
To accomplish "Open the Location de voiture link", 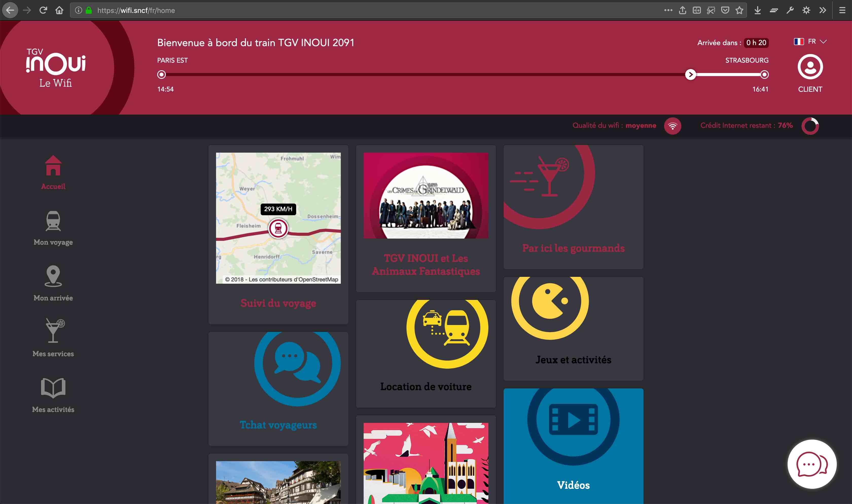I will pos(426,386).
